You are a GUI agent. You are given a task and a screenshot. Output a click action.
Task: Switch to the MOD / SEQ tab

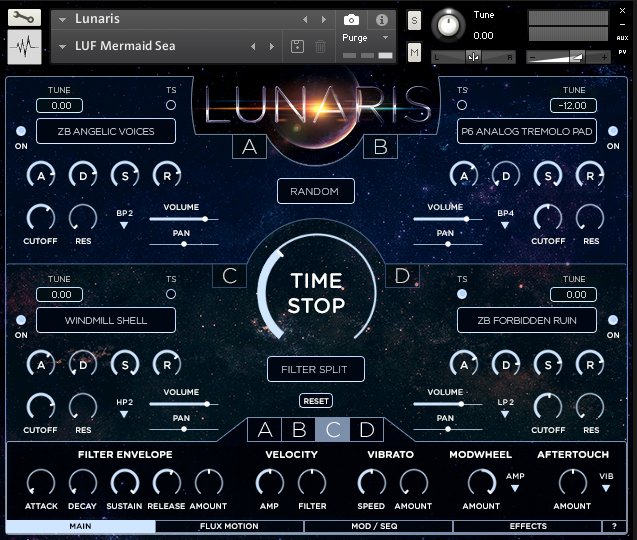point(378,526)
